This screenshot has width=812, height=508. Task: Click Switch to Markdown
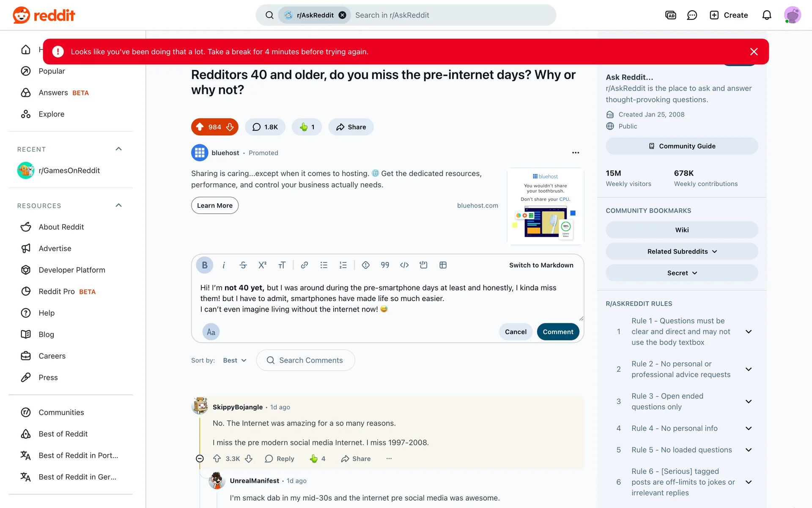541,265
